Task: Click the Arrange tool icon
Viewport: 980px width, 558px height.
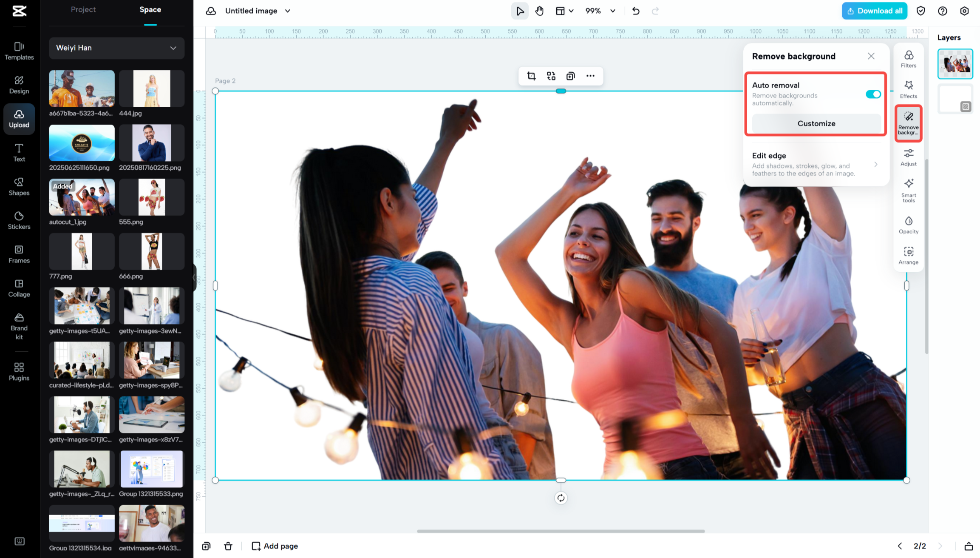Action: click(908, 256)
